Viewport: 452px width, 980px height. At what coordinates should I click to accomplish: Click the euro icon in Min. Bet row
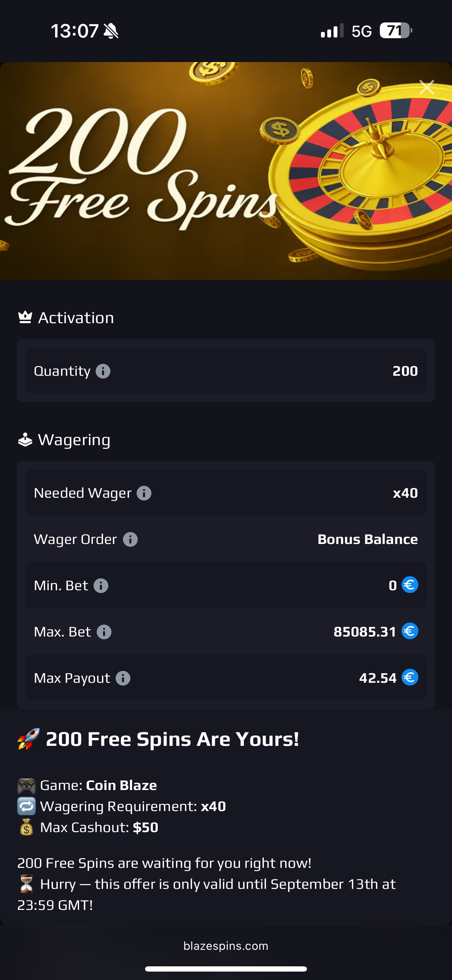410,585
